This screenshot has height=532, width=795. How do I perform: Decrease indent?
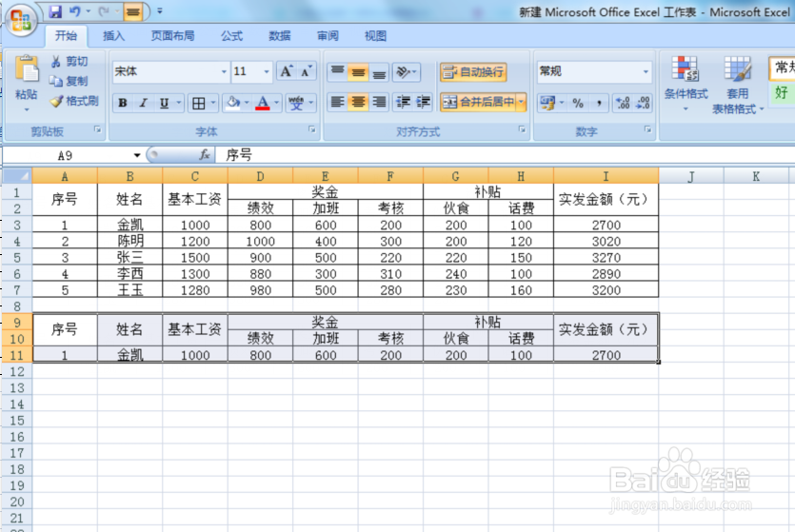(403, 103)
